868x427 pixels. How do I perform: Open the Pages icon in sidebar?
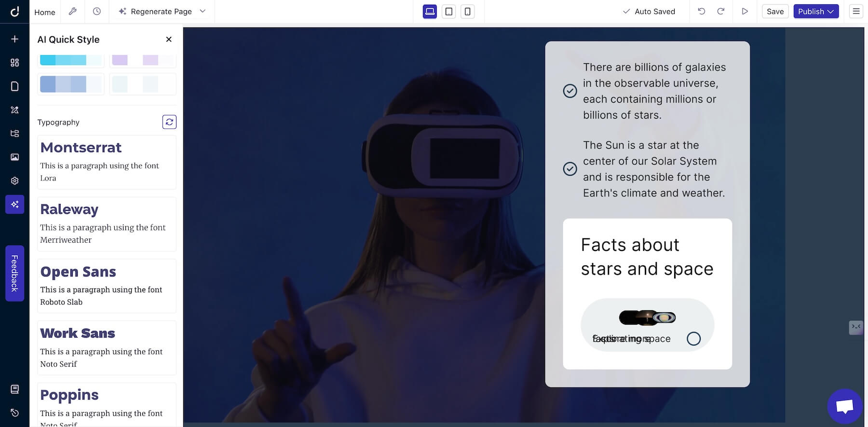(14, 86)
